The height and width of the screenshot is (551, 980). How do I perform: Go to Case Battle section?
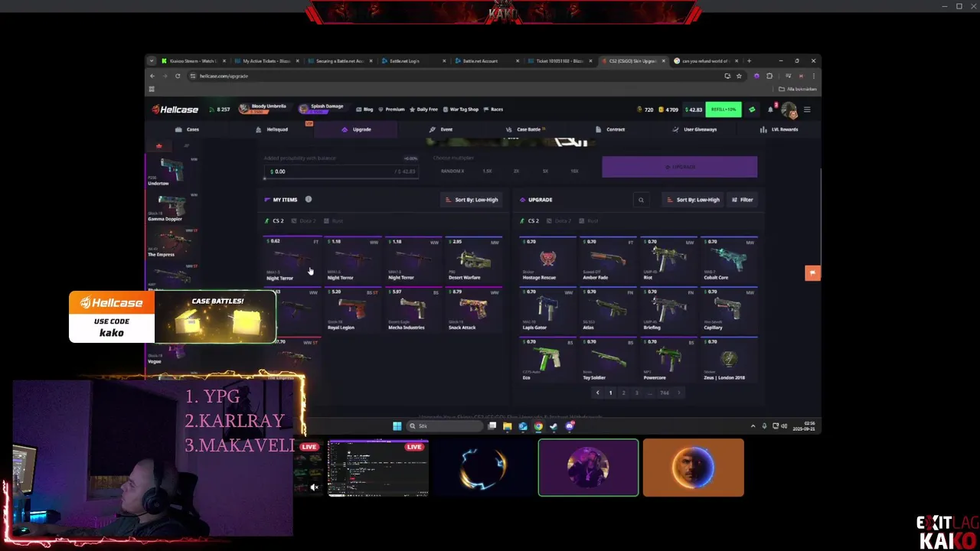point(524,129)
